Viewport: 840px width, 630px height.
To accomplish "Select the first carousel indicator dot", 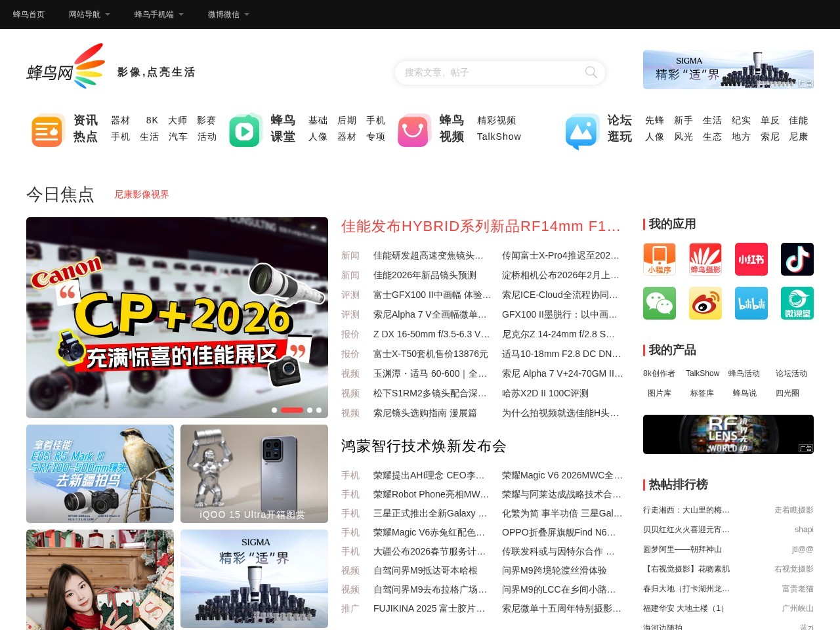I will pyautogui.click(x=274, y=410).
